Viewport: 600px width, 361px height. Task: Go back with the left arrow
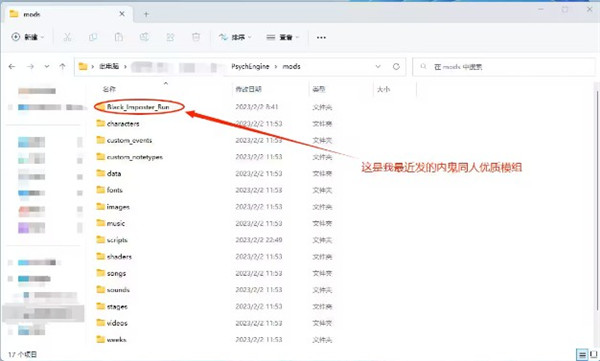[12, 67]
